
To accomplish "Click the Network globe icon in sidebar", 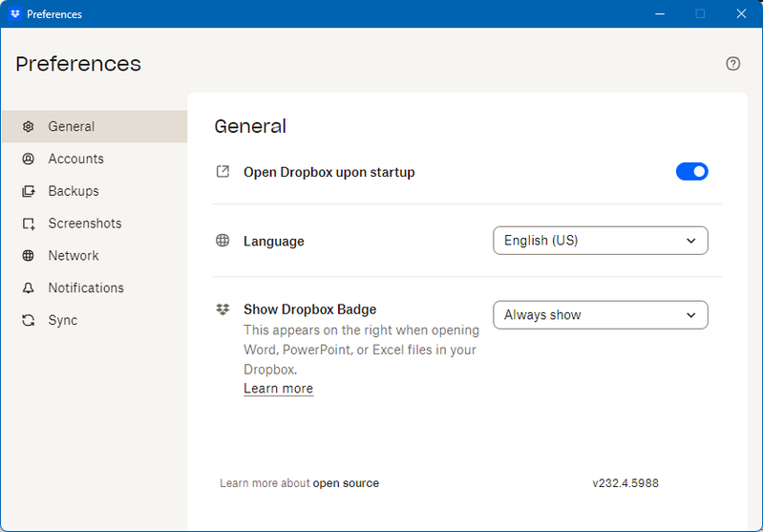I will [x=29, y=256].
